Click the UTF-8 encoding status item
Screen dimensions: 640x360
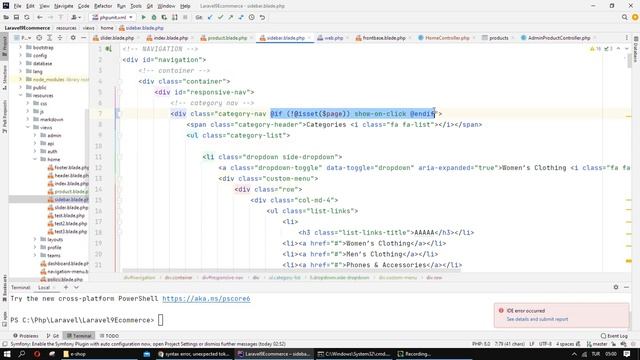pos(545,344)
